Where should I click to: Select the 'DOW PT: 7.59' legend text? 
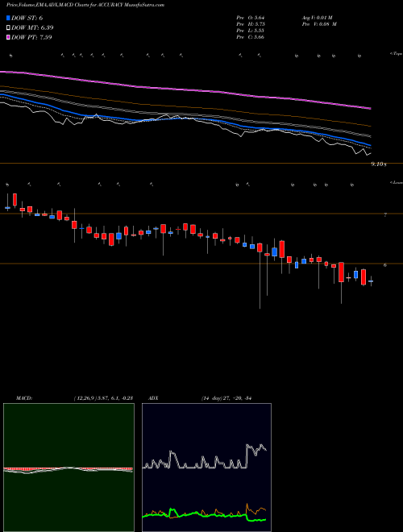pyautogui.click(x=31, y=37)
